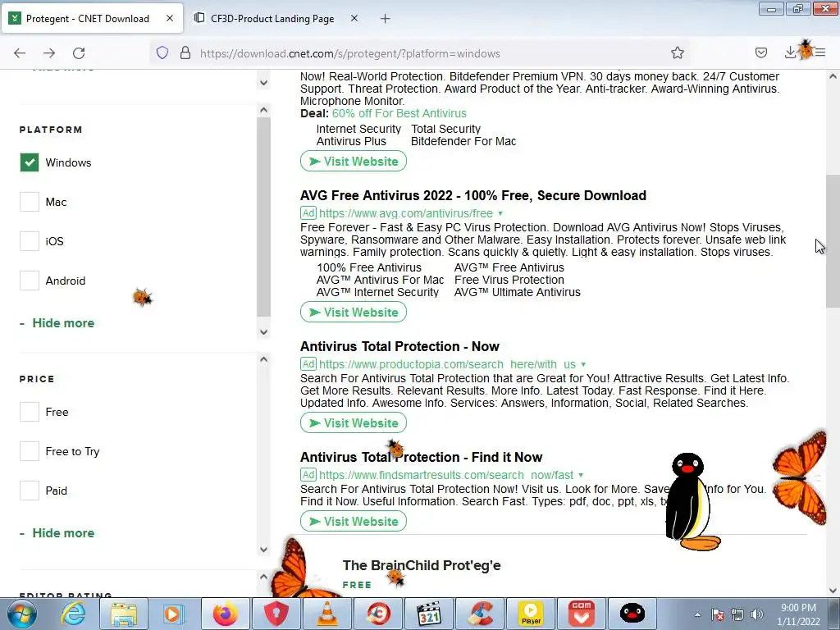The width and height of the screenshot is (840, 630).
Task: Launch Internet Explorer from taskbar
Action: click(x=72, y=614)
